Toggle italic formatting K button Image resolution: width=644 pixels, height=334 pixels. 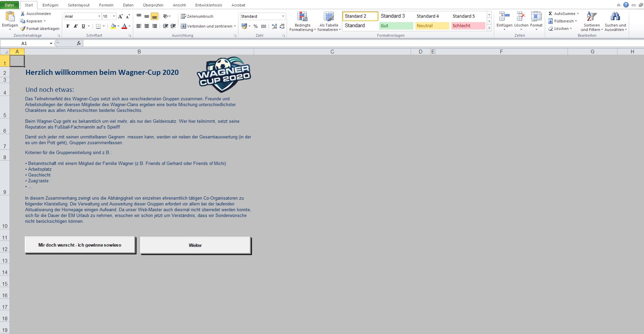(75, 26)
